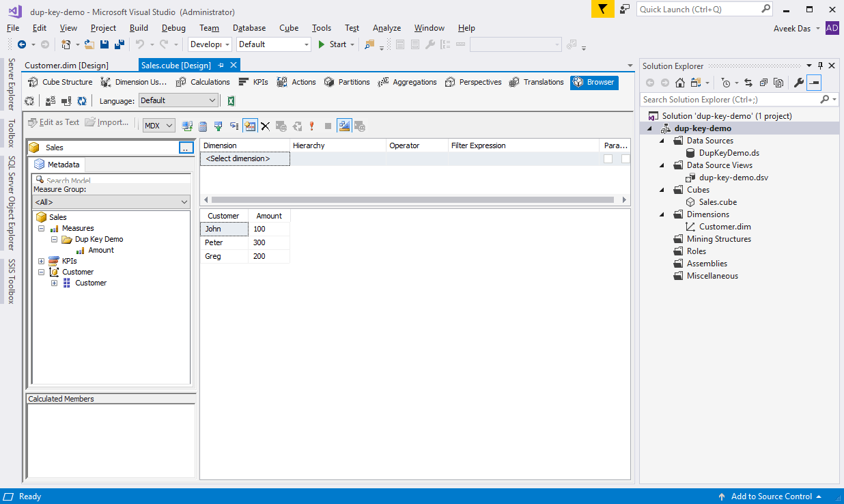The width and height of the screenshot is (844, 504).
Task: Click Collapse All icon in Solution Explorer
Action: click(762, 83)
